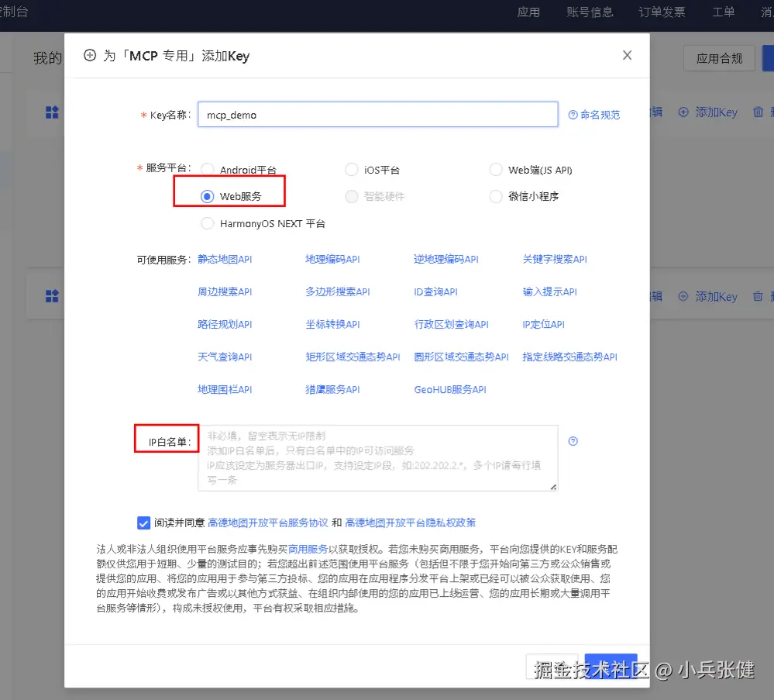Open the 行政区划查询API link

pyautogui.click(x=451, y=325)
